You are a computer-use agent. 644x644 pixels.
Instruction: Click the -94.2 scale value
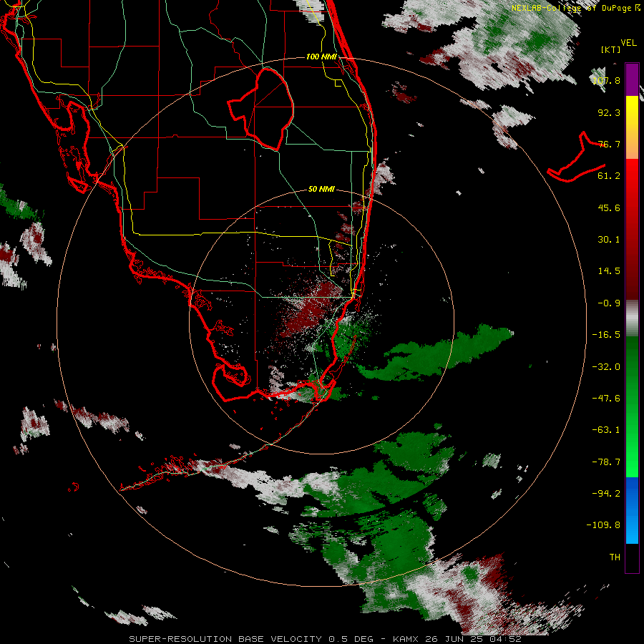(606, 494)
